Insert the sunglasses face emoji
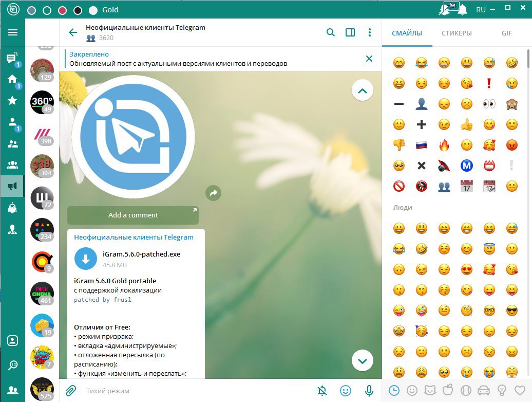The image size is (532, 402). pos(511,310)
